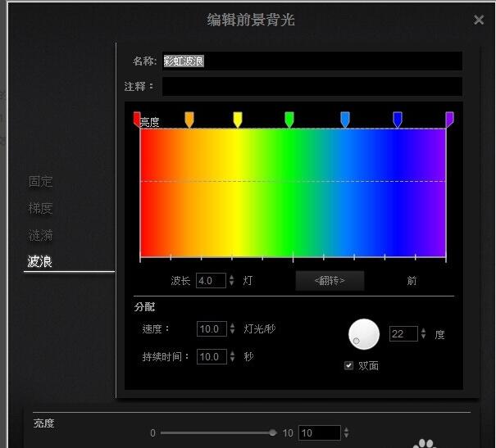This screenshot has height=448, width=496.
Task: Select the purple gradient color marker
Action: coord(449,120)
